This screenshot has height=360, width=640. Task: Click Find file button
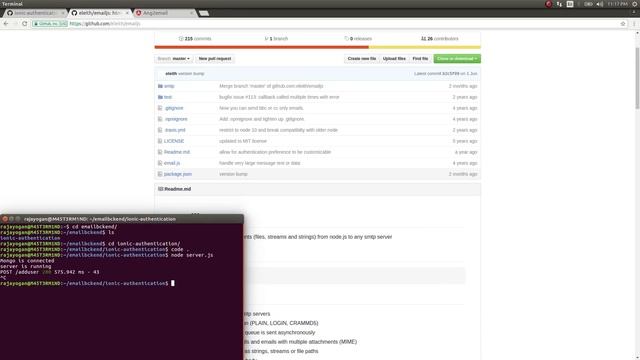click(x=420, y=59)
